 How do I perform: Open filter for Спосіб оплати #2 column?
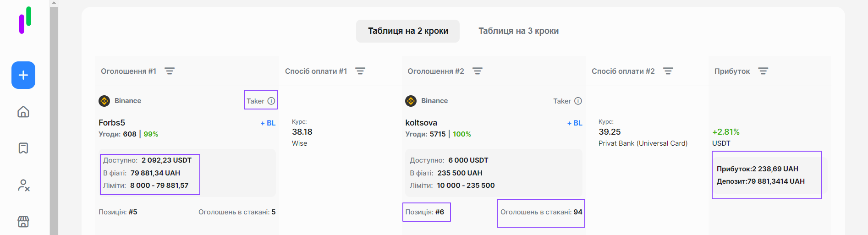pos(668,71)
